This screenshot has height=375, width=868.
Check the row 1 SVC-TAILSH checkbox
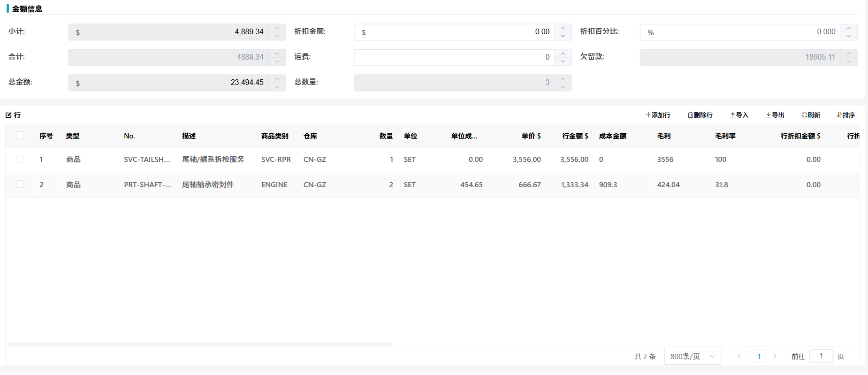pos(20,159)
